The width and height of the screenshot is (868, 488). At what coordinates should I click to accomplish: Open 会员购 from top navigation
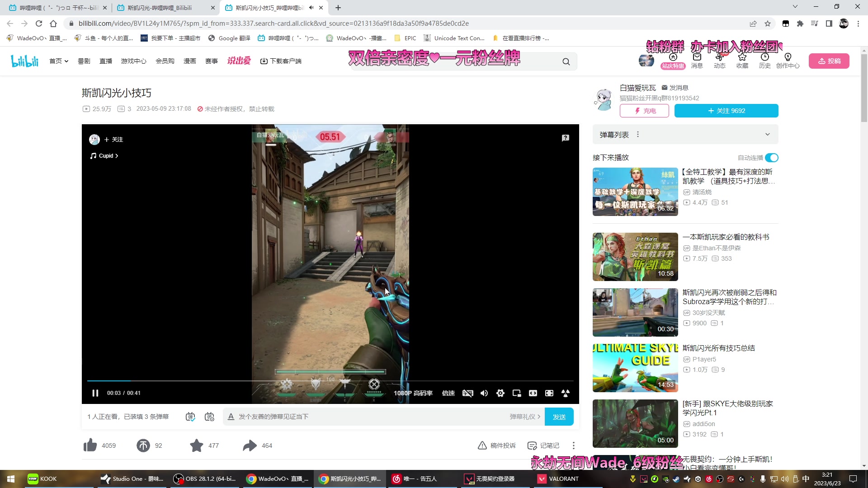165,61
